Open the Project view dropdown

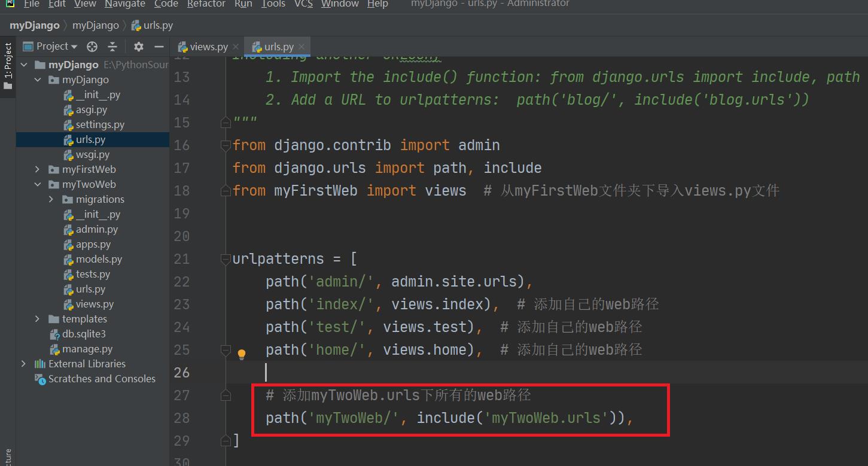(51, 47)
